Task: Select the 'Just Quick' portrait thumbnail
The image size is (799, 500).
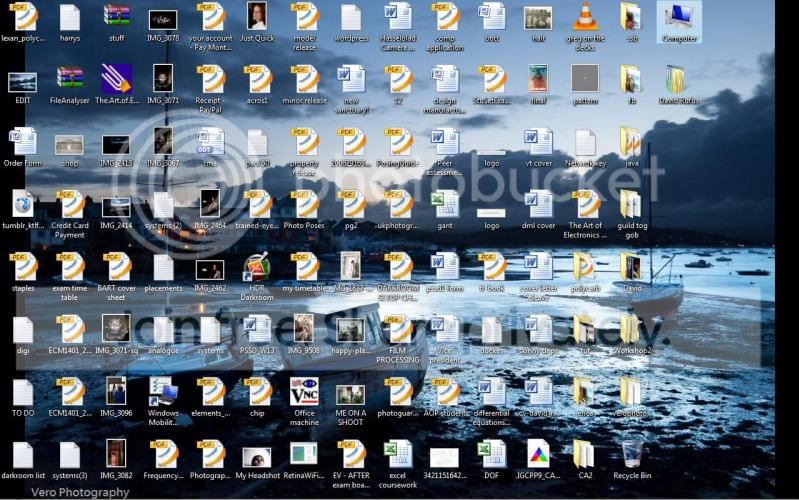Action: (x=257, y=16)
